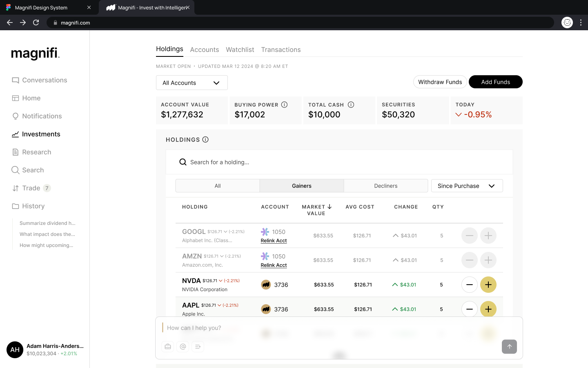Sort by Market Value column header
588x368 pixels.
(x=317, y=210)
